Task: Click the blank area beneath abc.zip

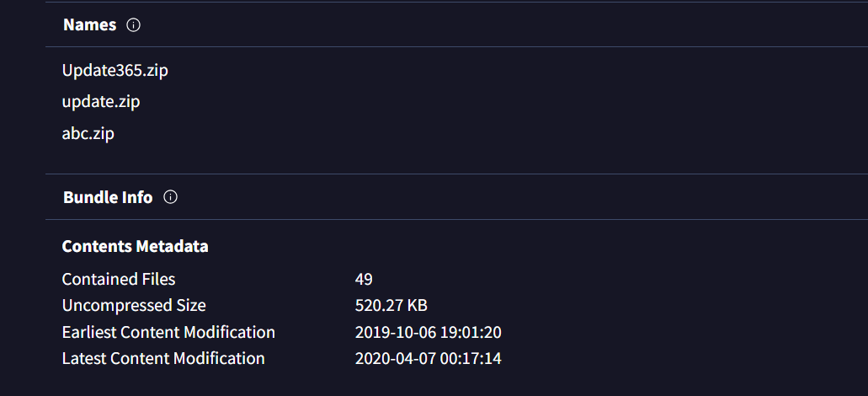Action: click(x=456, y=159)
